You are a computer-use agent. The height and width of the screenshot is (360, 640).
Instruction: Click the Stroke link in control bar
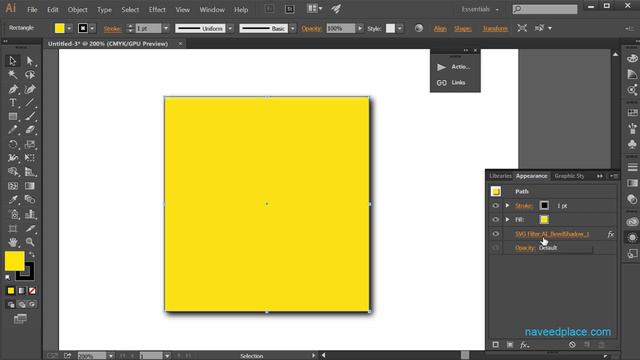pos(112,29)
